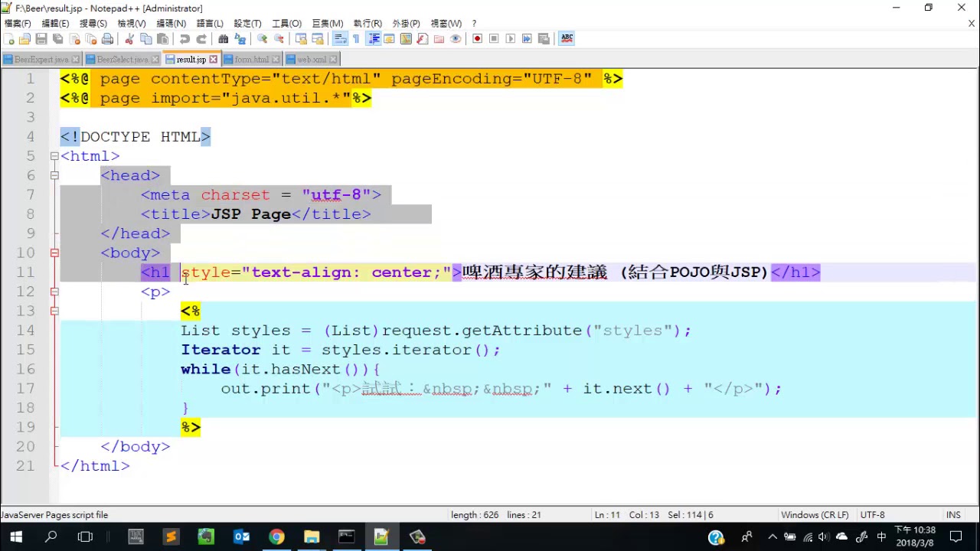980x551 pixels.
Task: Undo the last edit via toolbar
Action: coord(185,38)
